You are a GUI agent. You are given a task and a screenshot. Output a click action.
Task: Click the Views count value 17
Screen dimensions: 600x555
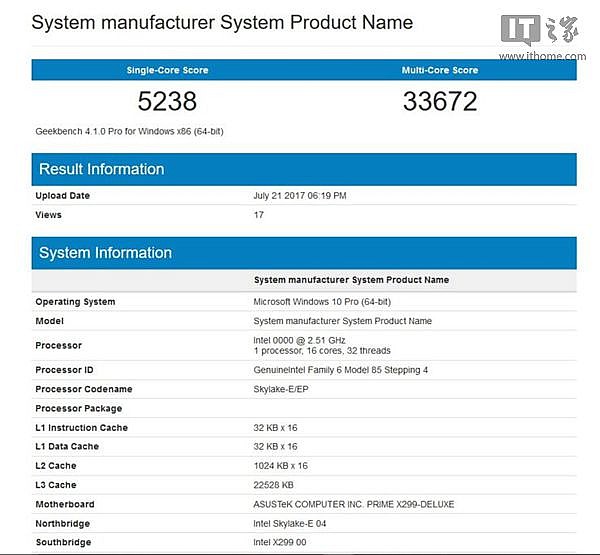point(259,215)
